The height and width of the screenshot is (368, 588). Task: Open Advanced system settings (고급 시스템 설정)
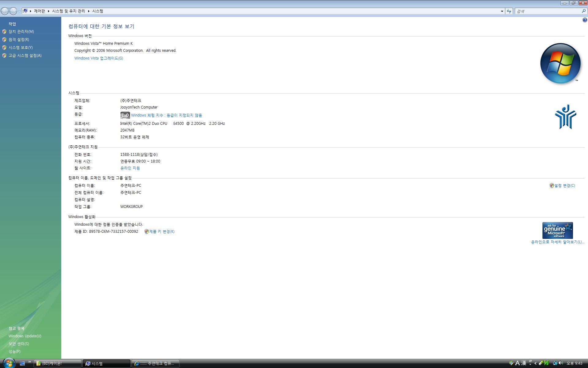(25, 56)
